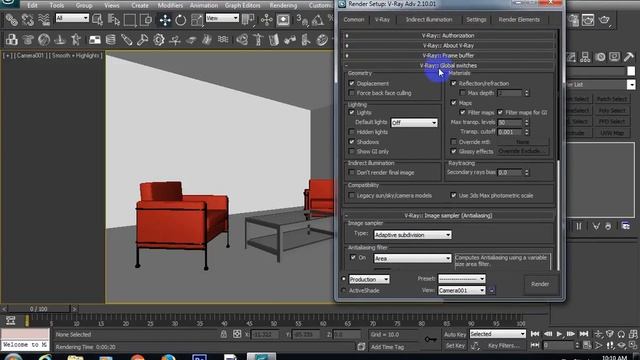Open the Modifiers menu

(170, 5)
